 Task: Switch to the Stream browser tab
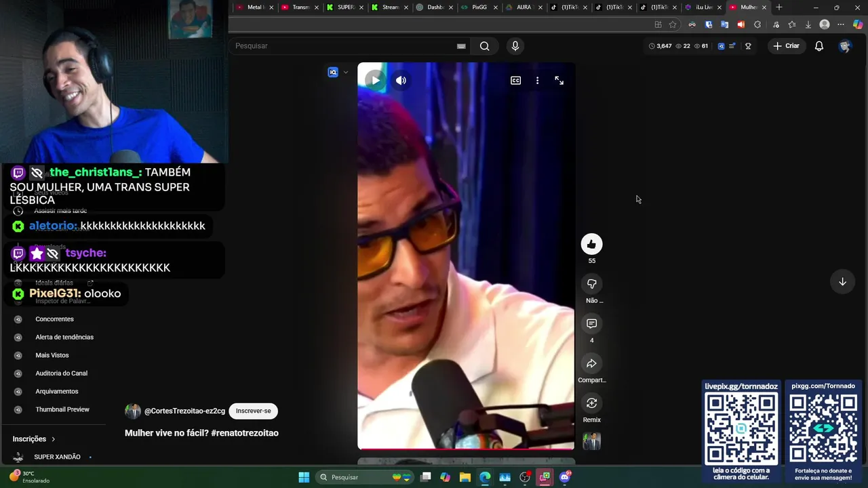tap(385, 7)
